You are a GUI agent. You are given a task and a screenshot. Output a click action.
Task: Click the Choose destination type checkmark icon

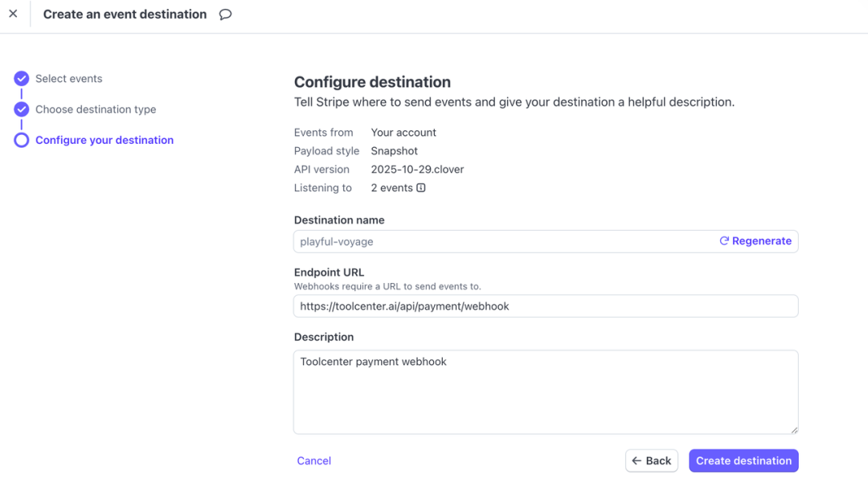click(x=22, y=109)
